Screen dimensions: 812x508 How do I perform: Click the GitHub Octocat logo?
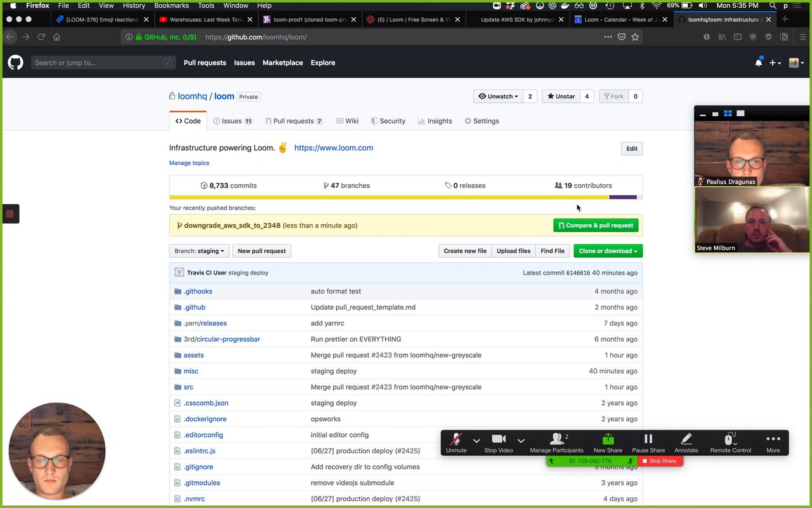click(15, 62)
